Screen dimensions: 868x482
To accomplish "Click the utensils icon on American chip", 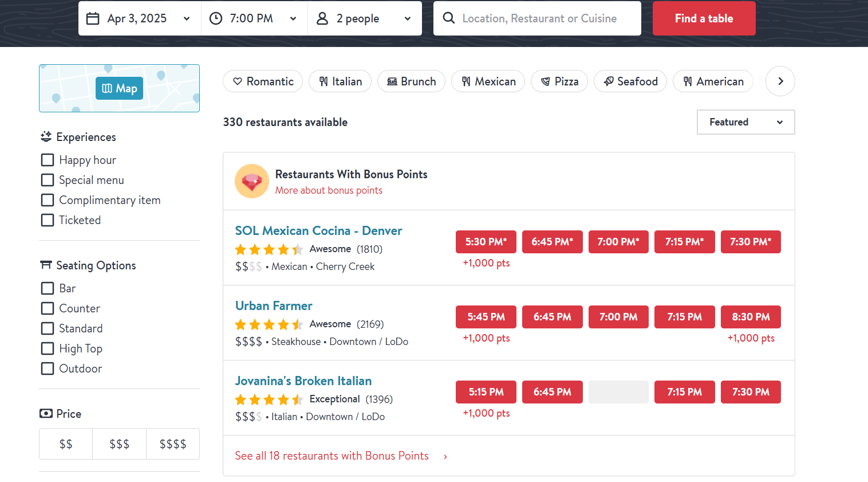I will pyautogui.click(x=688, y=81).
